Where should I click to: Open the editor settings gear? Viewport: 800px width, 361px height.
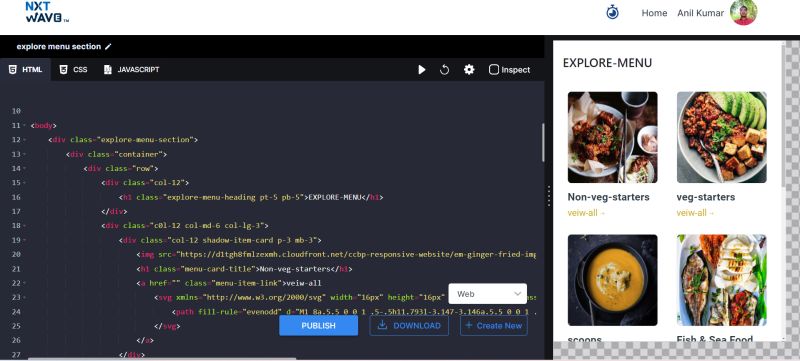pyautogui.click(x=469, y=70)
